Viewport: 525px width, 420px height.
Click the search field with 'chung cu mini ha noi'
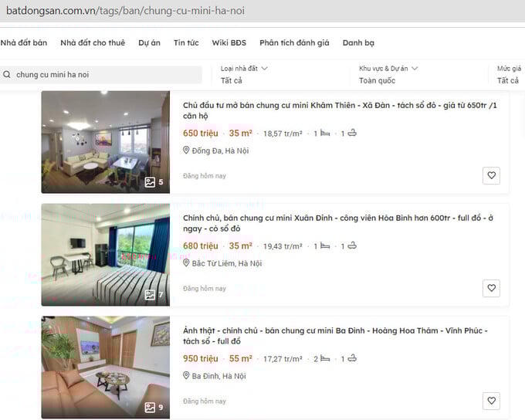pos(101,74)
